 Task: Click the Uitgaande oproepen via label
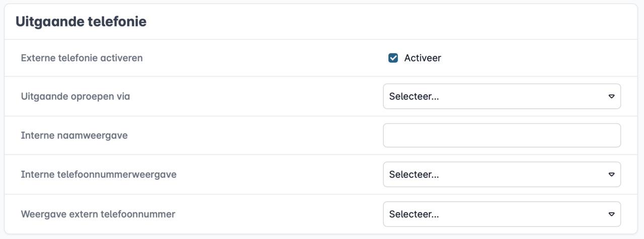click(x=75, y=96)
